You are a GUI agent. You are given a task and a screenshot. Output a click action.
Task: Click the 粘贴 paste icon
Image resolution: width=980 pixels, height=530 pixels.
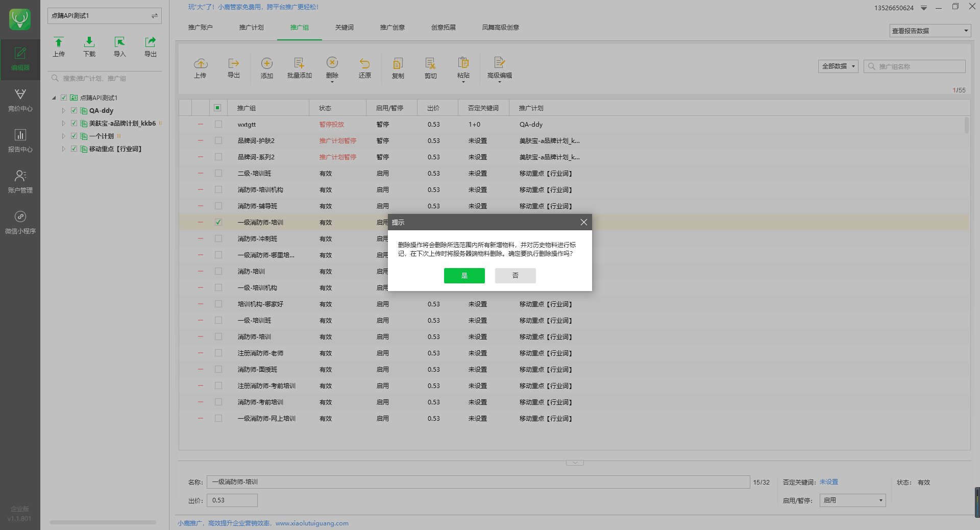pyautogui.click(x=463, y=63)
